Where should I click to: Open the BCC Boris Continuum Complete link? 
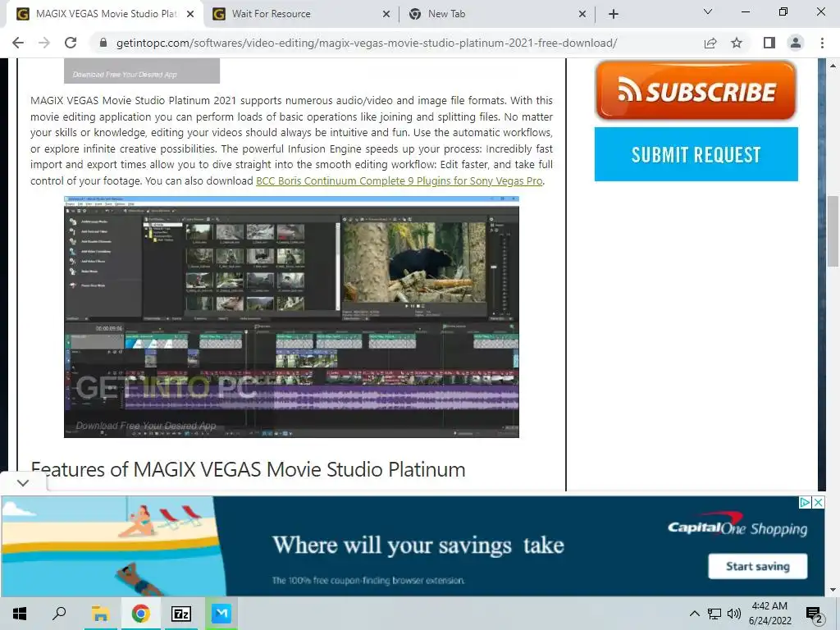[x=399, y=181]
